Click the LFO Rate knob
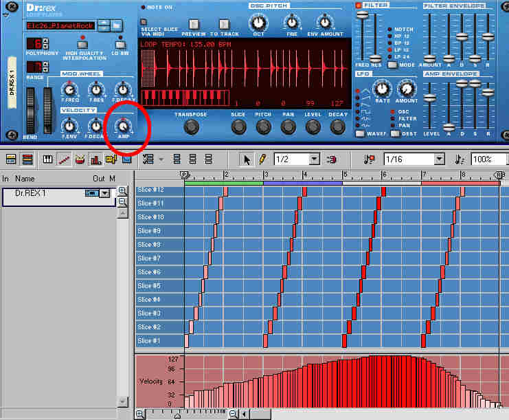The image size is (509, 420). [x=382, y=88]
